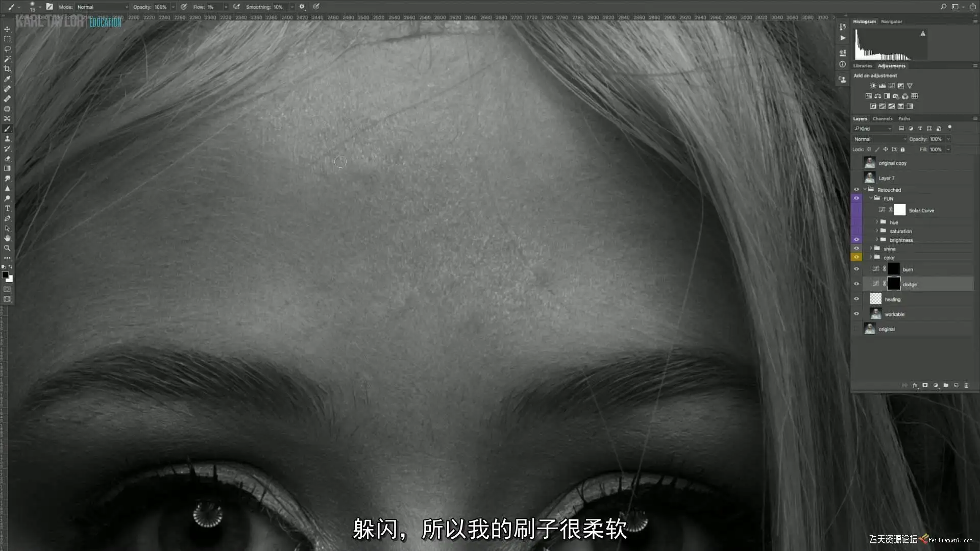Screen dimensions: 980x551
Task: Collapse the FUN group folder
Action: (871, 198)
